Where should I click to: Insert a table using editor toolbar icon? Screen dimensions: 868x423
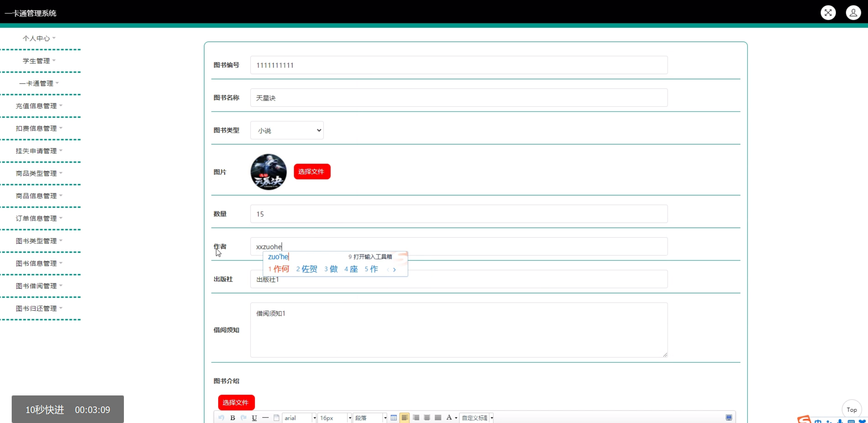393,418
